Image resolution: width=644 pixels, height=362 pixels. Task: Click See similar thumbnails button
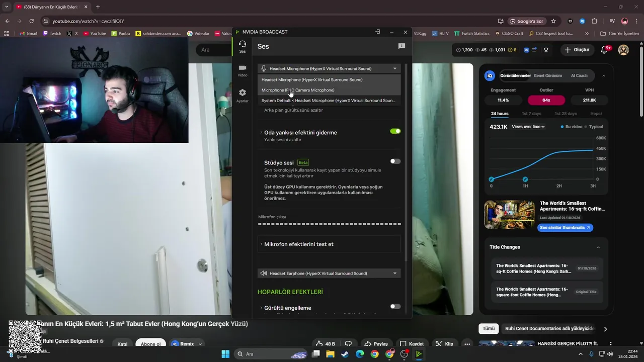click(x=566, y=227)
